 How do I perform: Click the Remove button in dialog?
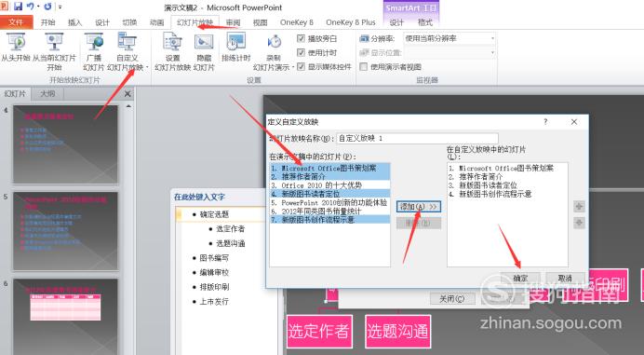pyautogui.click(x=419, y=224)
